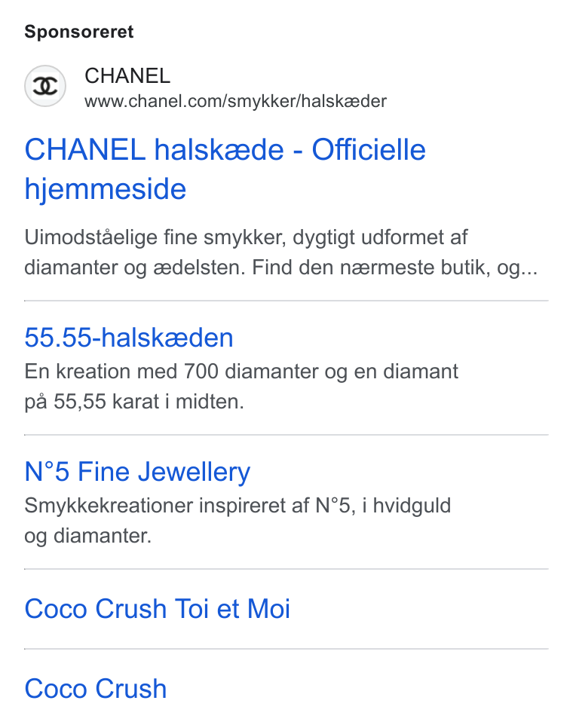Click the Sponsoreret label
Viewport: 573px width, 728px height.
(x=79, y=32)
